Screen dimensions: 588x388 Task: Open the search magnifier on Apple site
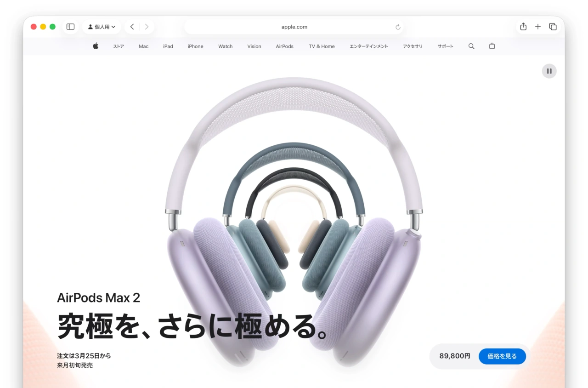471,46
